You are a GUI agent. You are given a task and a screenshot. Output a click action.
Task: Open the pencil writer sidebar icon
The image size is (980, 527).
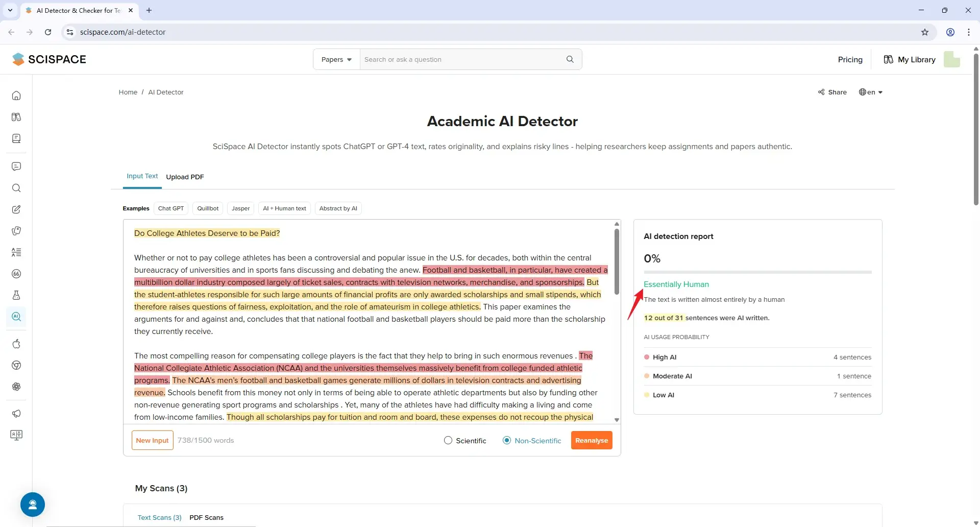(16, 209)
